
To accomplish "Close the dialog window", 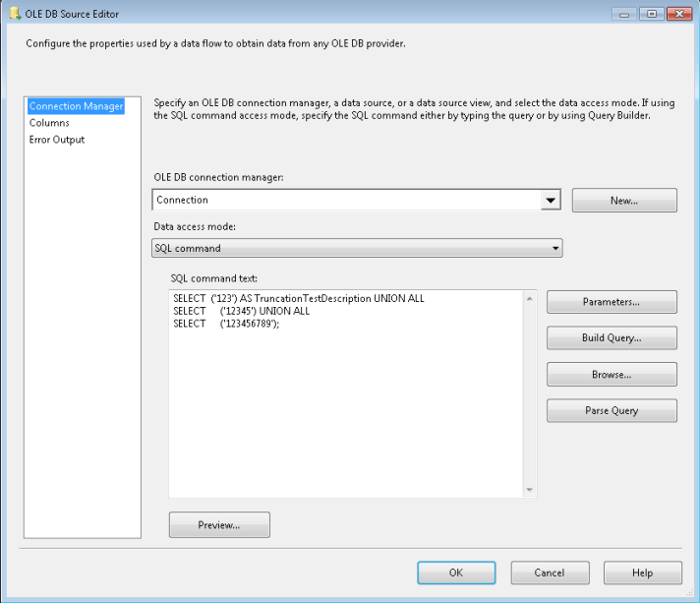I will (x=679, y=14).
